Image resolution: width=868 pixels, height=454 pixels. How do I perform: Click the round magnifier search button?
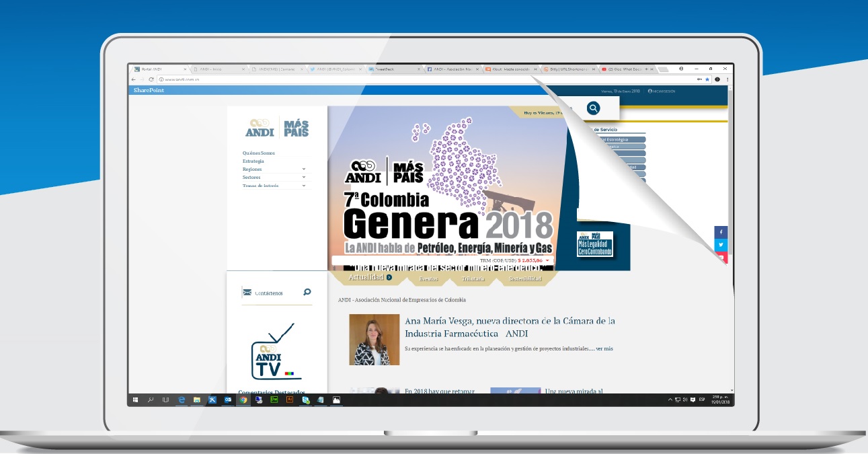point(592,108)
